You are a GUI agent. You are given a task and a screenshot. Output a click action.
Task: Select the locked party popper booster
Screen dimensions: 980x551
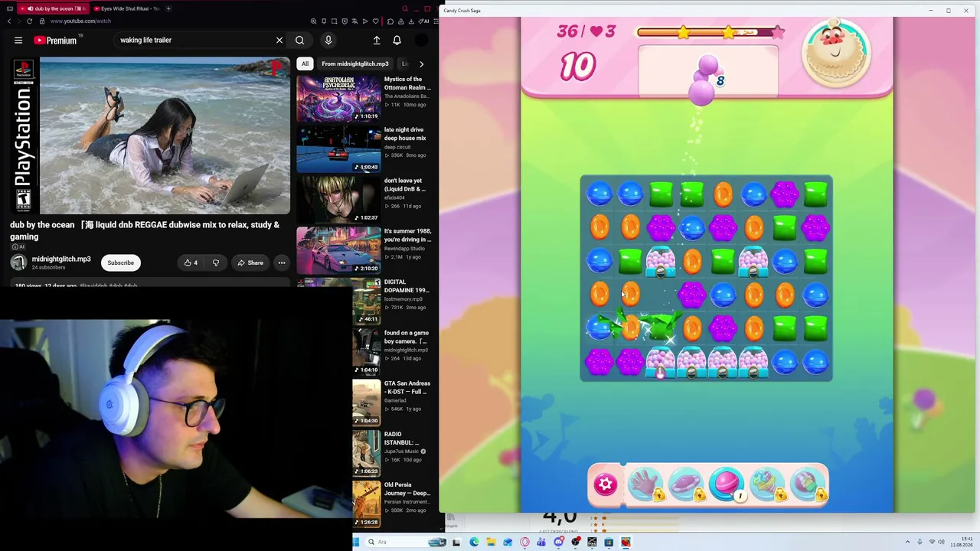pos(767,485)
